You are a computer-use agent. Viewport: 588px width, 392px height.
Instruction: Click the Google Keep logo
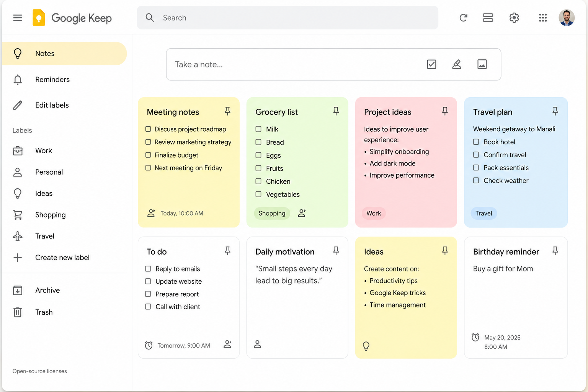[72, 18]
